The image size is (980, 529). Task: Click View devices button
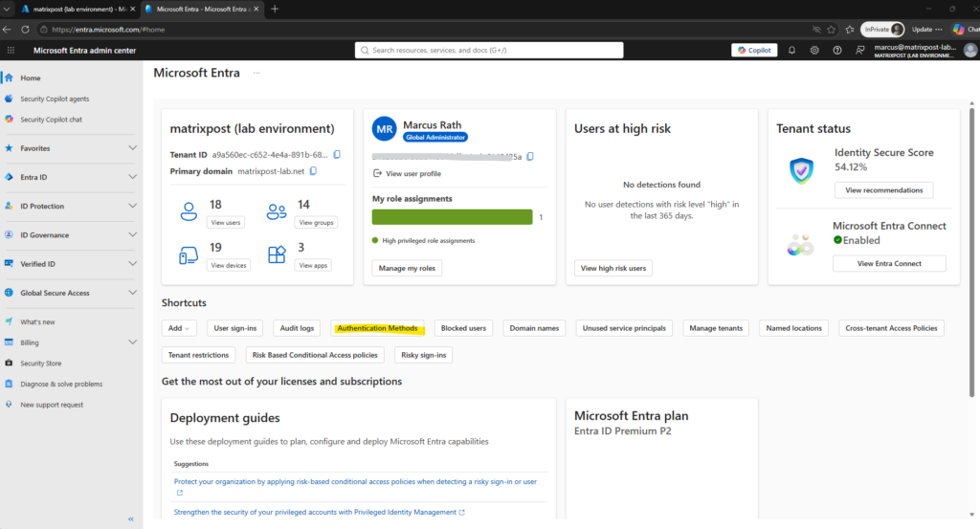pos(229,265)
